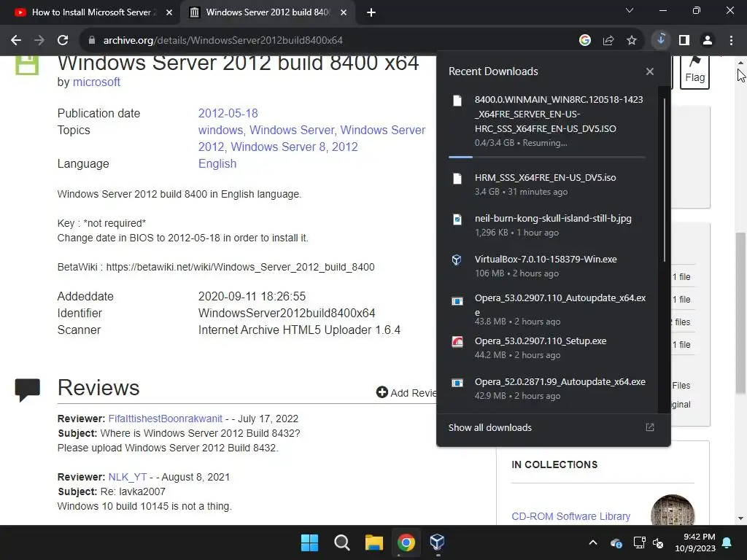Go back to the previous page
Image resolution: width=747 pixels, height=560 pixels.
(x=16, y=41)
